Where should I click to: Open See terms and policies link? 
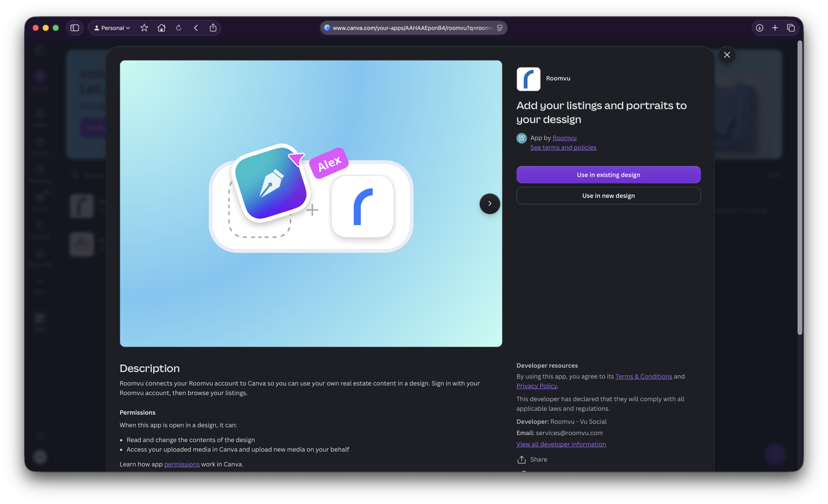point(563,147)
